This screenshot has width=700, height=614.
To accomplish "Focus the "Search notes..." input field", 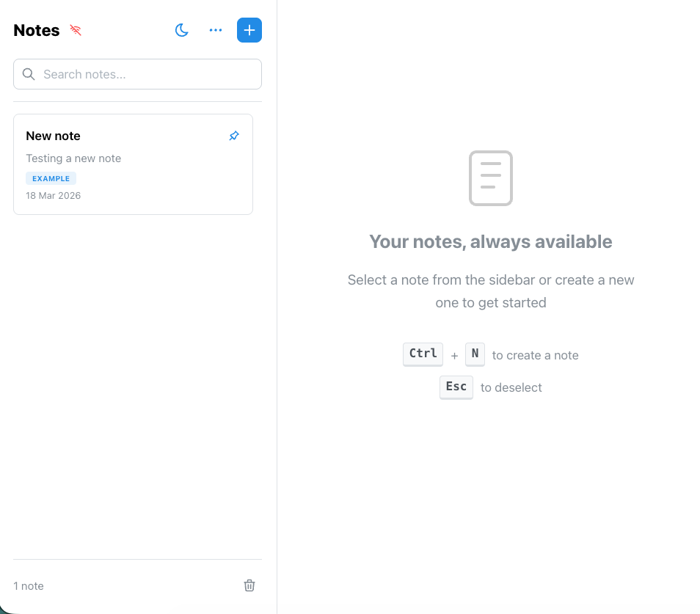I will click(x=147, y=74).
